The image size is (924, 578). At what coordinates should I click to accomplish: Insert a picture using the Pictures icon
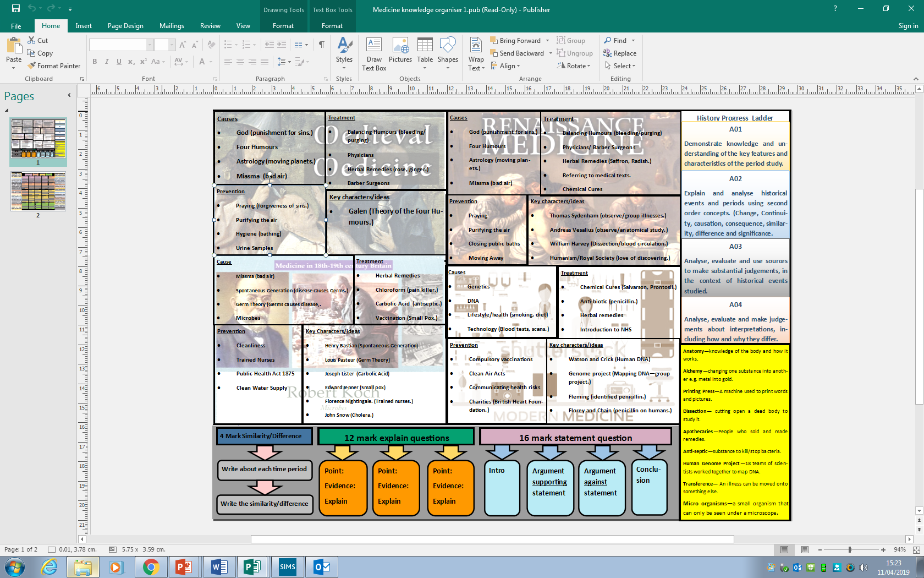point(400,53)
